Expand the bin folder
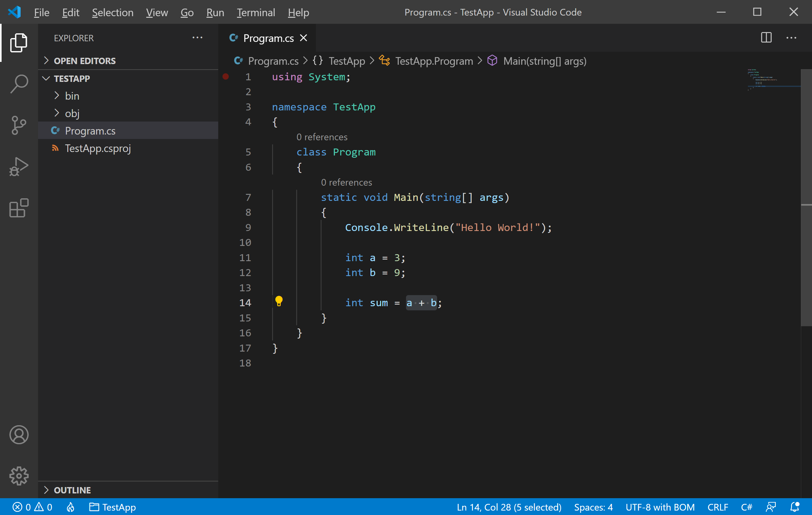The height and width of the screenshot is (515, 812). 72,96
